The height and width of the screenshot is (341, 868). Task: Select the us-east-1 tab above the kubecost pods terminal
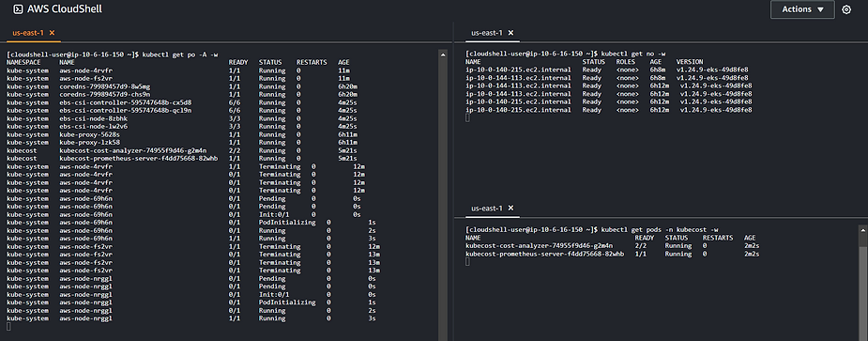(487, 208)
